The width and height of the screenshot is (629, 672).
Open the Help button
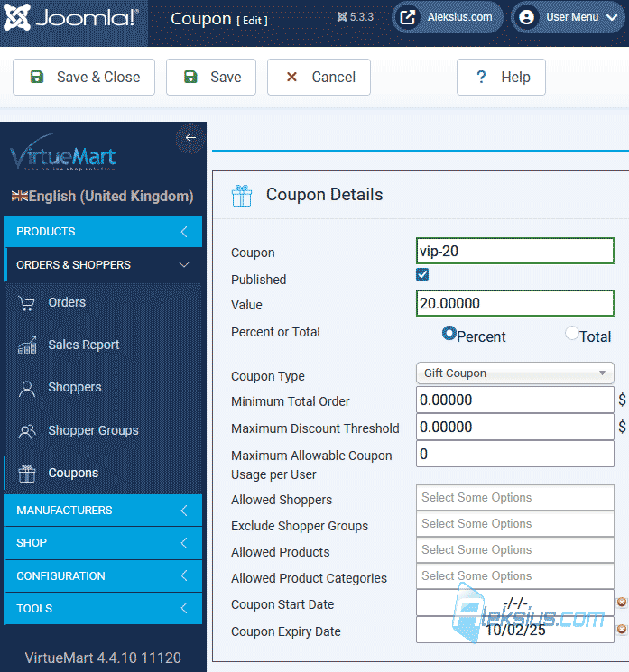click(x=501, y=78)
